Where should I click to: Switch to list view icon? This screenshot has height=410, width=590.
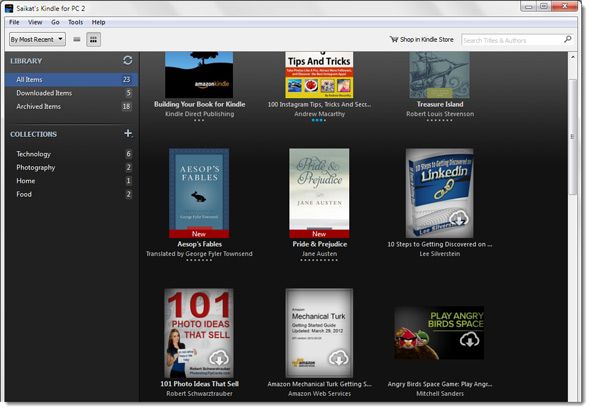[77, 39]
